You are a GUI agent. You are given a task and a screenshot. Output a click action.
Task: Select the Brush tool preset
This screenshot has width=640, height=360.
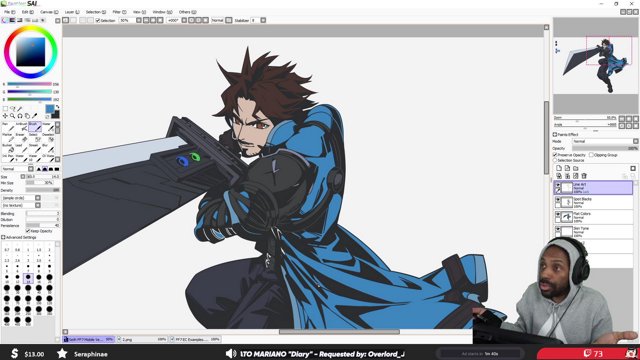tap(35, 127)
